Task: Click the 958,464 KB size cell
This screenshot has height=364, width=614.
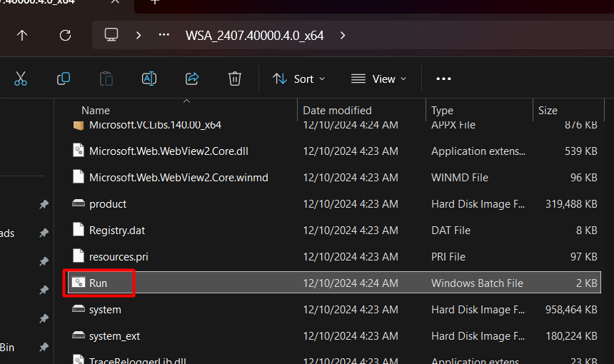Action: [x=571, y=310]
